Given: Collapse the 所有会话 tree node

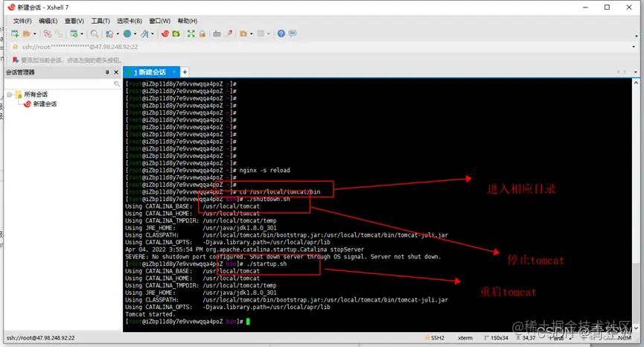Looking at the screenshot, I should (9, 95).
